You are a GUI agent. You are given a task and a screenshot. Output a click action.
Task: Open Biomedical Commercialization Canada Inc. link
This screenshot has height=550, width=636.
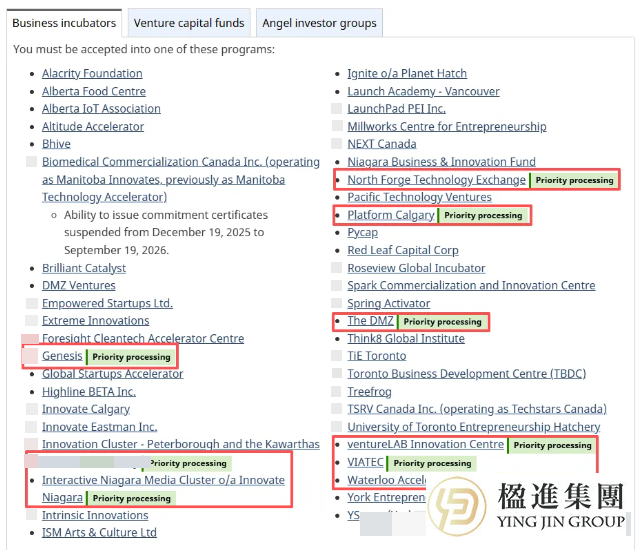click(x=181, y=179)
